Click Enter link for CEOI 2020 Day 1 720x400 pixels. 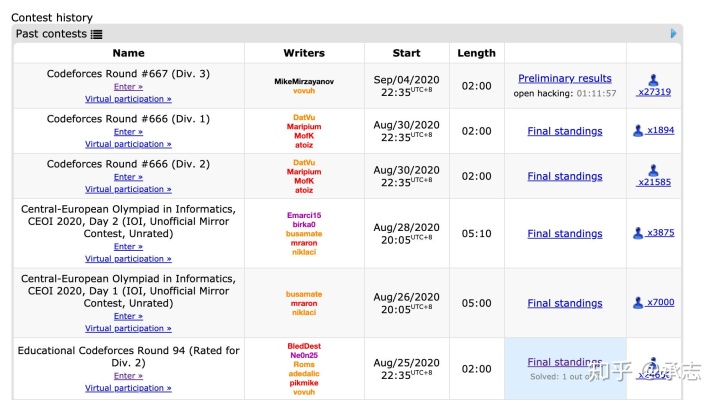point(128,316)
